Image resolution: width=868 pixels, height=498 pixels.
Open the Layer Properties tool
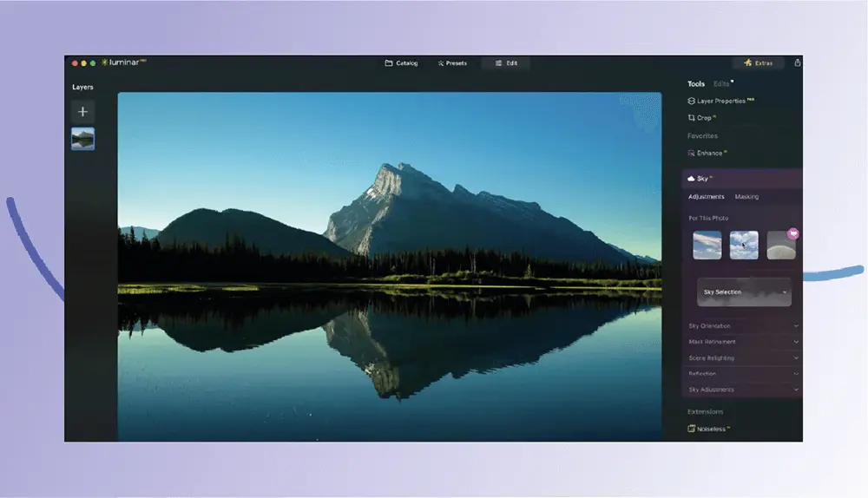(x=720, y=101)
